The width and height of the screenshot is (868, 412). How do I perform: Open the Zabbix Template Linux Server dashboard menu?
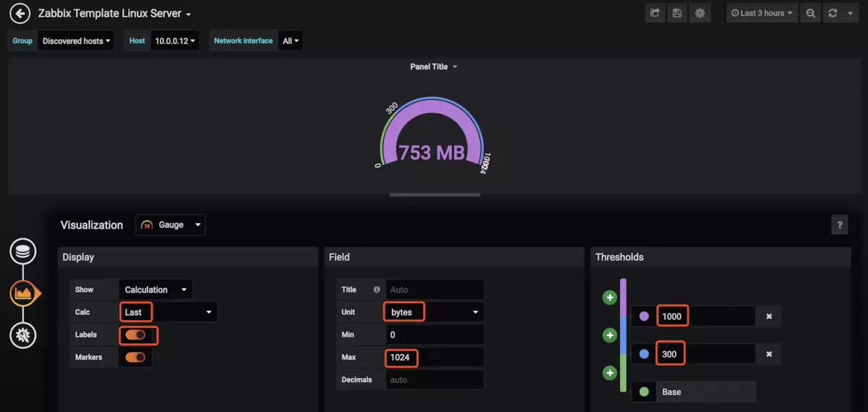(x=114, y=14)
